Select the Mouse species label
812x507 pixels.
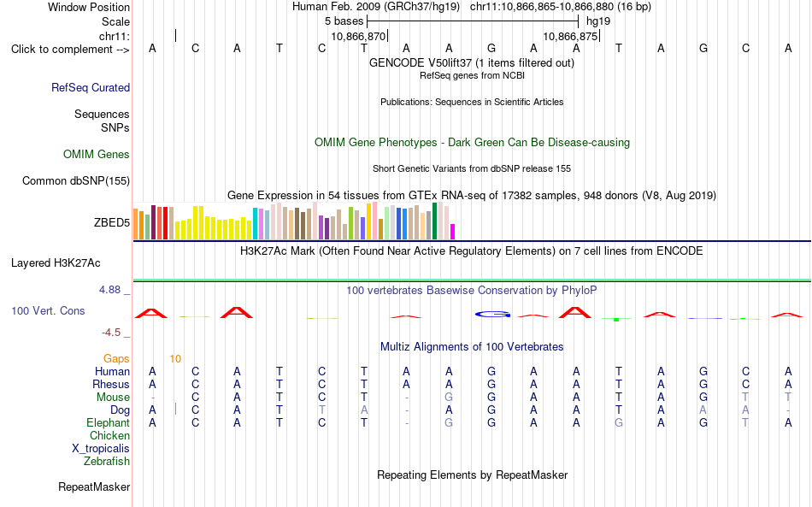tap(114, 398)
